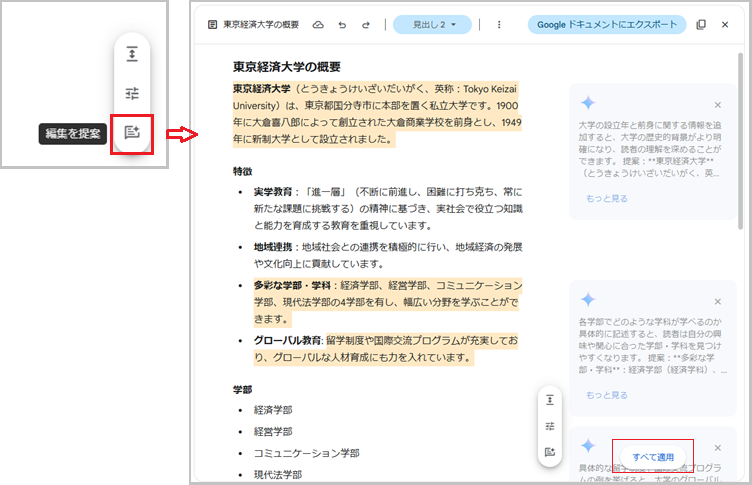Click the 学部 heading
752x485 pixels.
click(x=243, y=390)
